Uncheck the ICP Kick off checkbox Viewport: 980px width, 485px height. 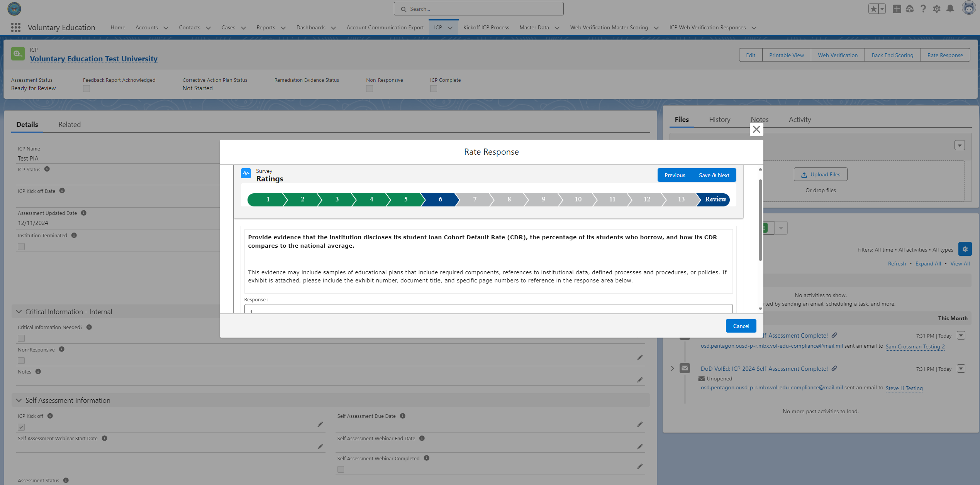click(x=21, y=427)
